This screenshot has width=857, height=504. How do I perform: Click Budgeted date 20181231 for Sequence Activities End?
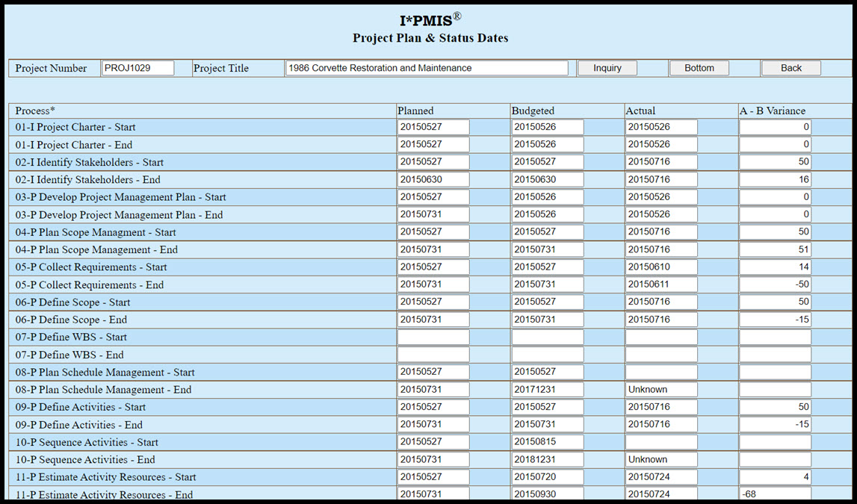[548, 460]
